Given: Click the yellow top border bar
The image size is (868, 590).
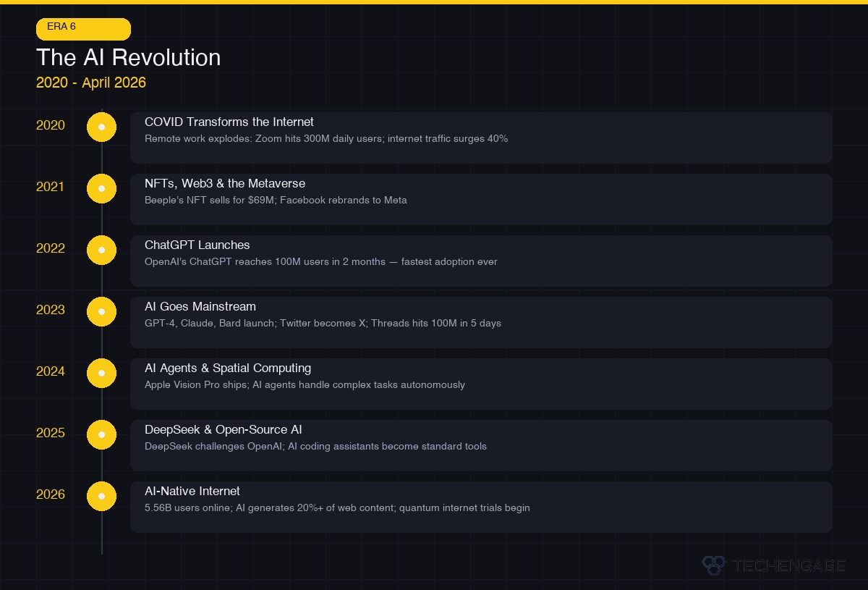Looking at the screenshot, I should [434, 3].
